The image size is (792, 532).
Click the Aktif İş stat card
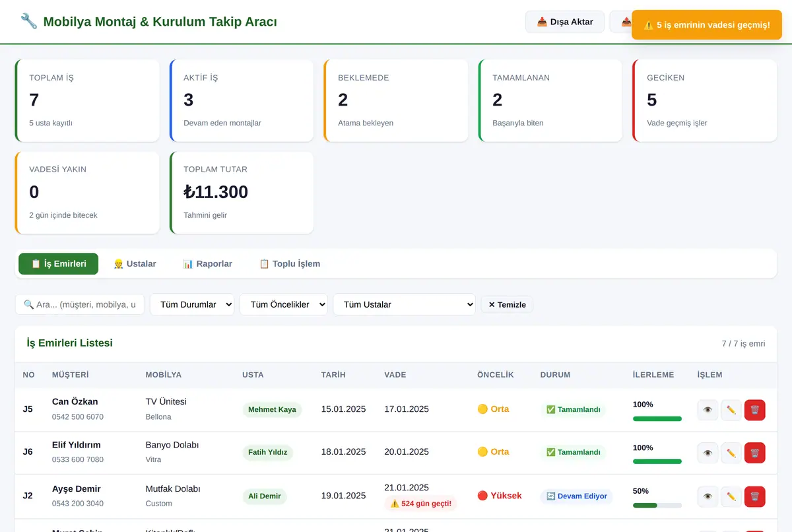242,100
